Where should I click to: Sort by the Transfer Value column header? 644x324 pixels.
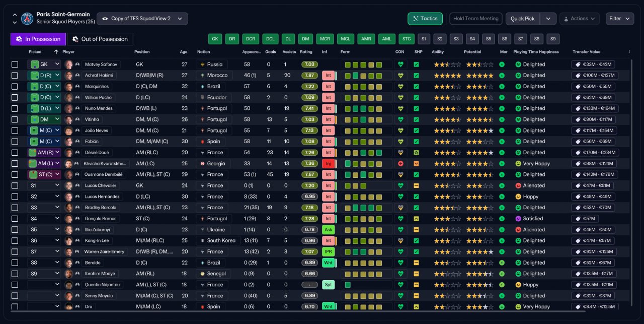pyautogui.click(x=586, y=52)
